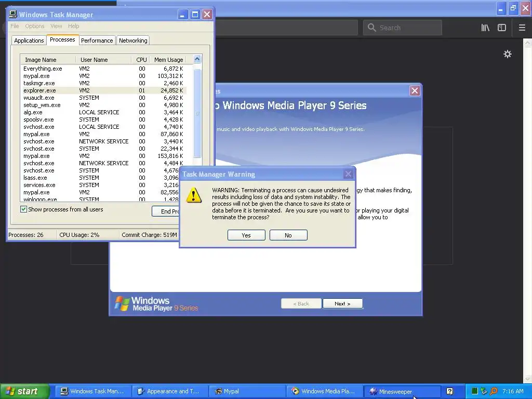Select the Everything.exe process row
Viewport: 532px width, 399px height.
pyautogui.click(x=103, y=69)
